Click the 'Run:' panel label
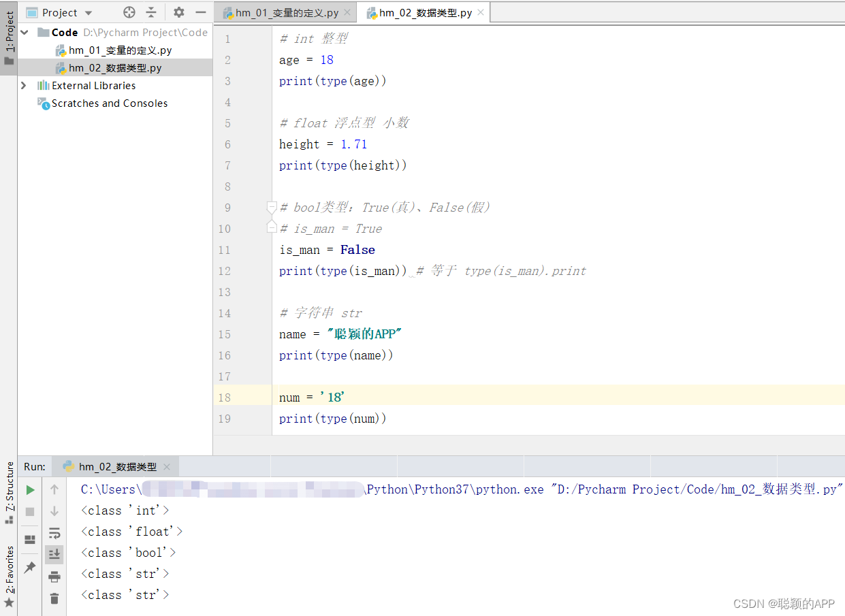Screen dimensions: 845x616 point(35,466)
